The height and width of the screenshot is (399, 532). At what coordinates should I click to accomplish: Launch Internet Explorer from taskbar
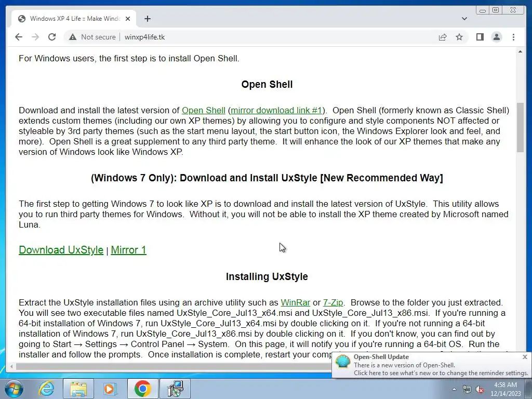coord(46,389)
